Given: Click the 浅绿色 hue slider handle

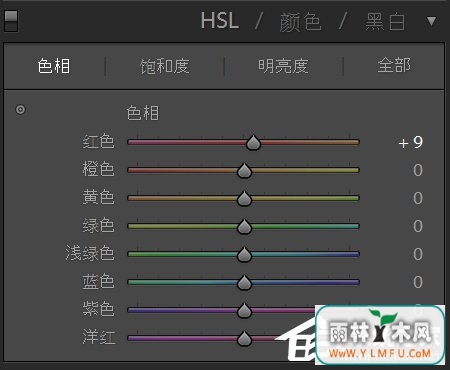Looking at the screenshot, I should click(x=244, y=255).
